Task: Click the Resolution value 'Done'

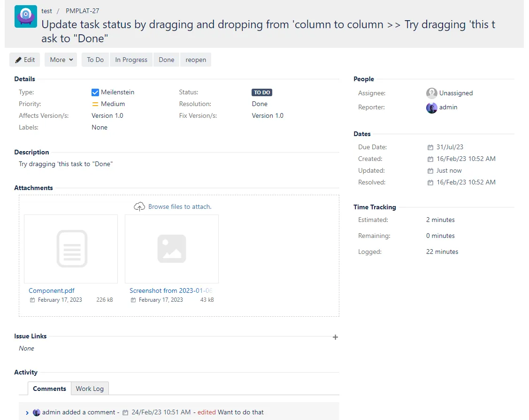Action: [260, 104]
